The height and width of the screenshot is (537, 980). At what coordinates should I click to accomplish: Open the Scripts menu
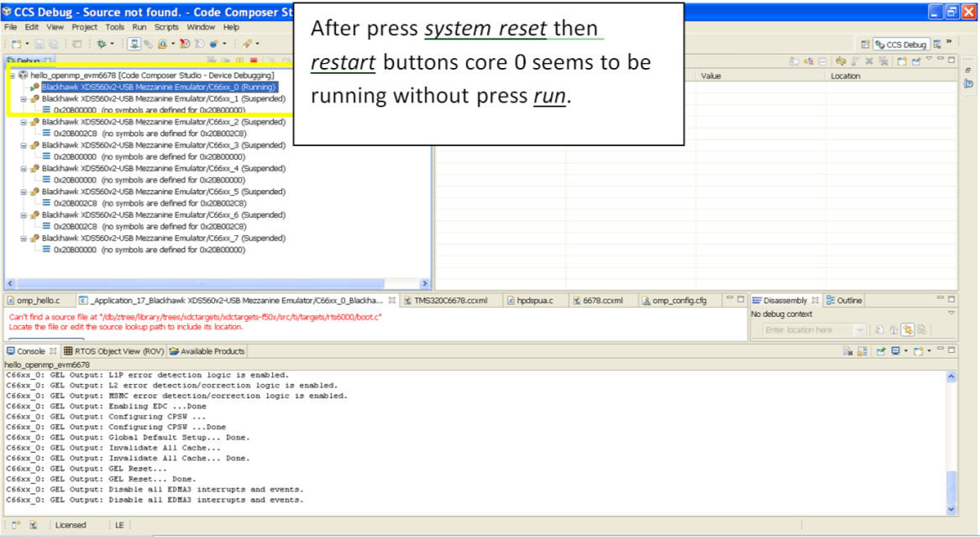click(166, 27)
